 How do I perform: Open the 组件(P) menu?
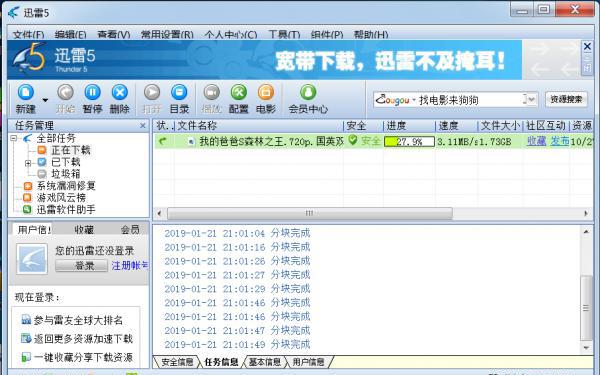point(327,35)
